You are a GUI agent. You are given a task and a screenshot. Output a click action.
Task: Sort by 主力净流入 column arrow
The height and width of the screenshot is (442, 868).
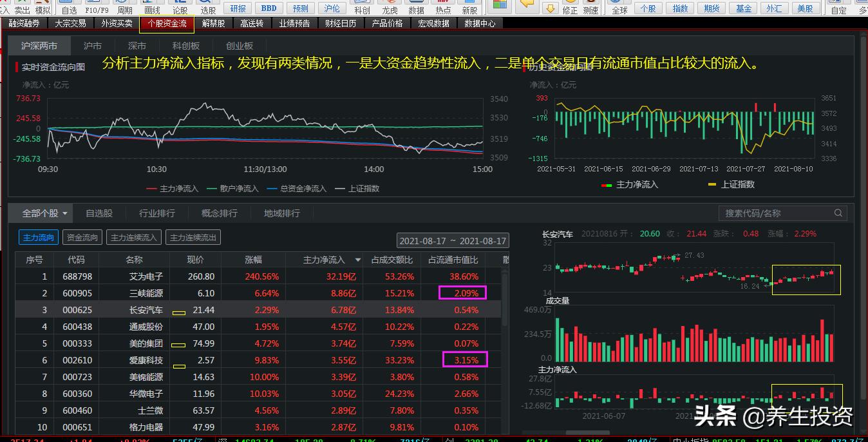click(x=358, y=260)
